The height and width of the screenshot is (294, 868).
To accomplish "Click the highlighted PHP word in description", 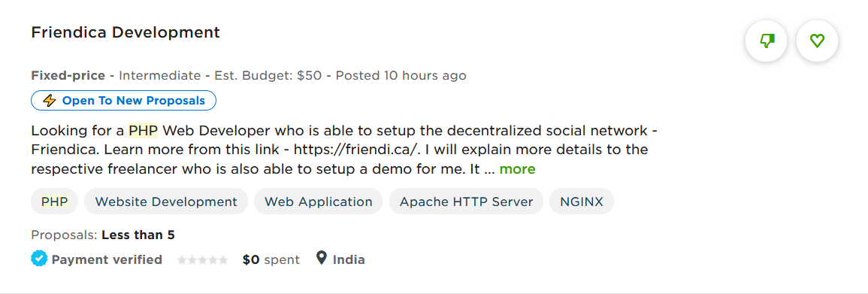I will pos(144,132).
